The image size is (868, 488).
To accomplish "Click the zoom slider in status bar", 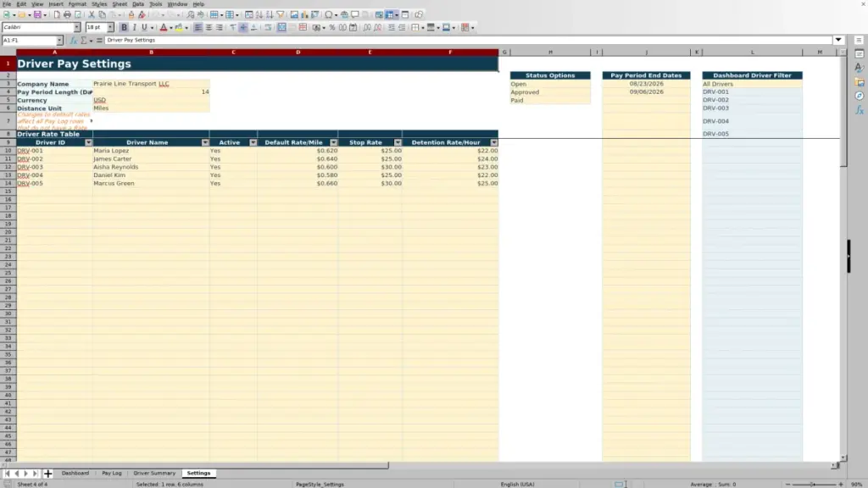I will (814, 485).
